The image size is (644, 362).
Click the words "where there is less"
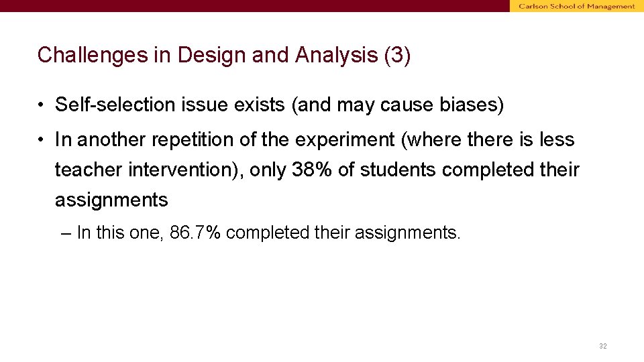point(488,139)
